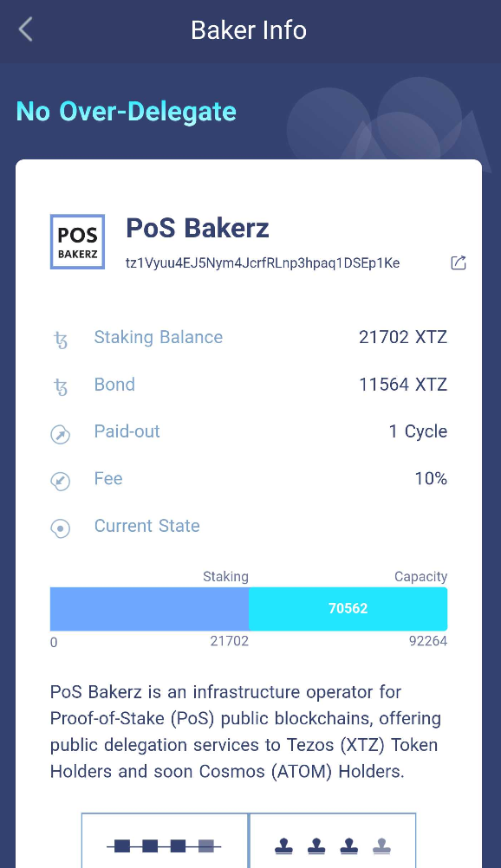This screenshot has height=868, width=501.
Task: Tap the cyan 70562 capacity bar segment
Action: point(348,609)
